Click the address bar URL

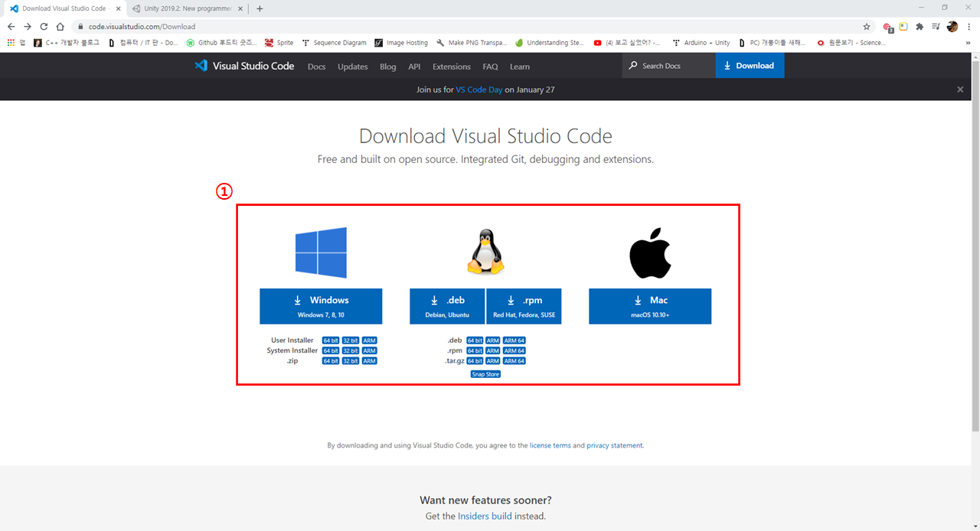point(142,26)
